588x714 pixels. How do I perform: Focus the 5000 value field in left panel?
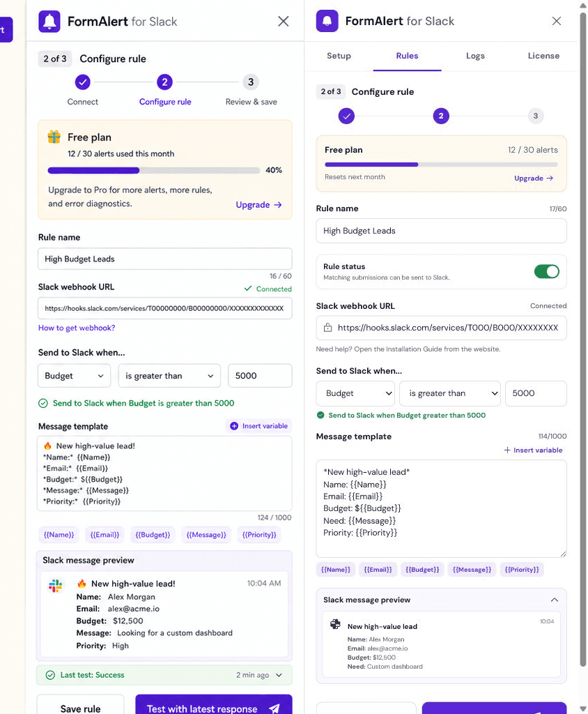pyautogui.click(x=260, y=376)
